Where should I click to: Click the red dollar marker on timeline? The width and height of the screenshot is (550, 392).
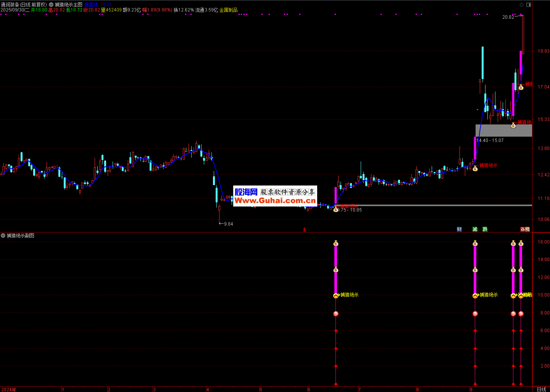pyautogui.click(x=304, y=230)
